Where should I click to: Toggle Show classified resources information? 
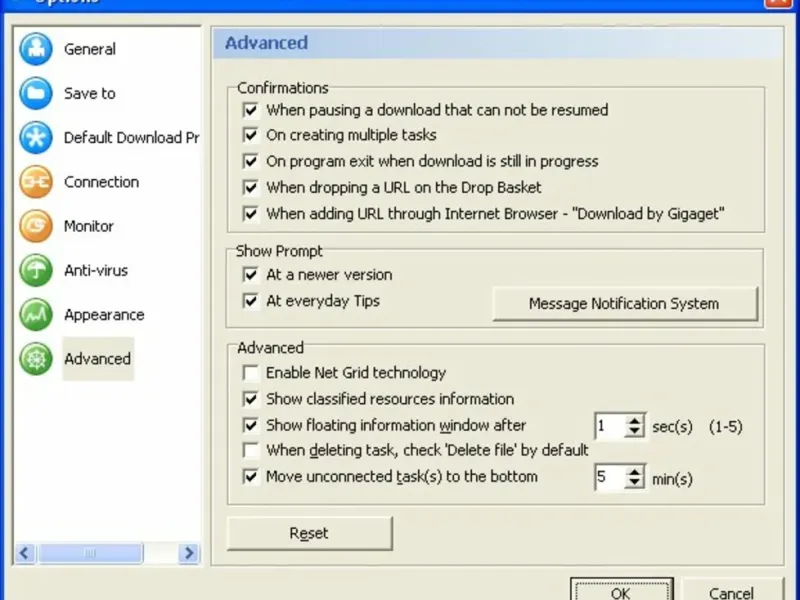point(251,399)
